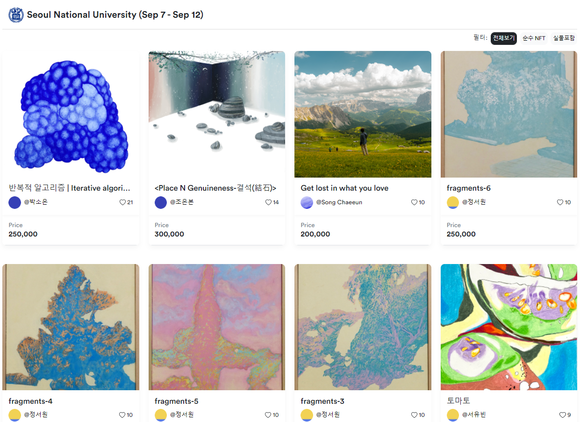Switch filter to 순수 NFT
The width and height of the screenshot is (580, 422).
pos(533,38)
